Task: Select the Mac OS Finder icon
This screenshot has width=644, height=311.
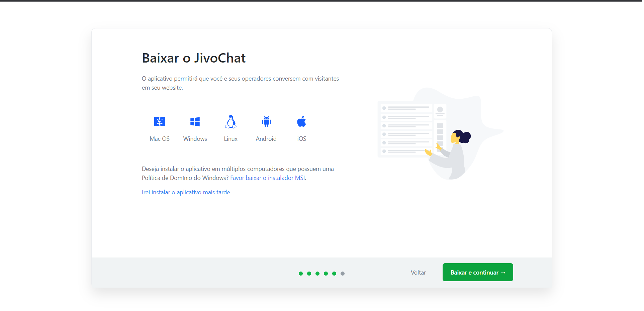Action: [x=160, y=121]
